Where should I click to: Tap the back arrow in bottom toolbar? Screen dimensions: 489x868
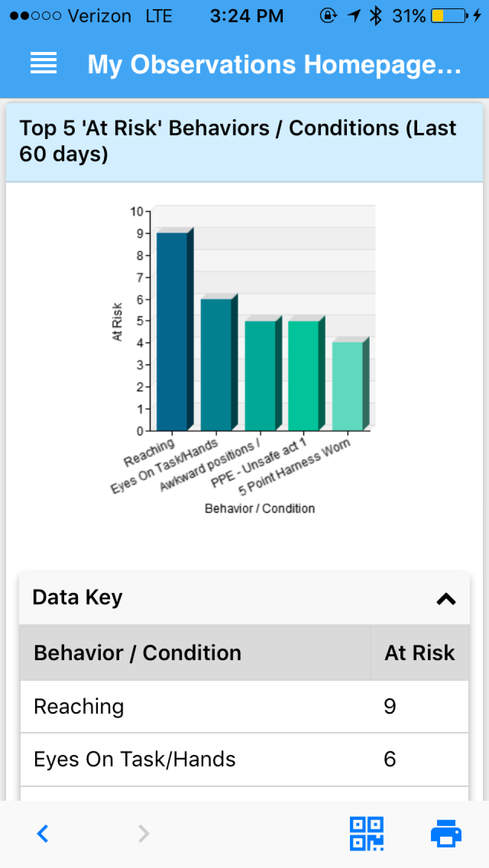click(x=43, y=834)
